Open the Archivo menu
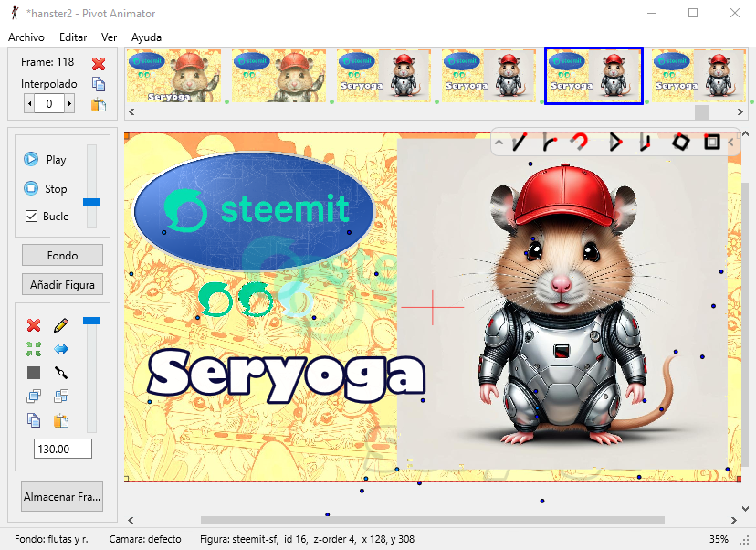The image size is (756, 550). tap(26, 37)
